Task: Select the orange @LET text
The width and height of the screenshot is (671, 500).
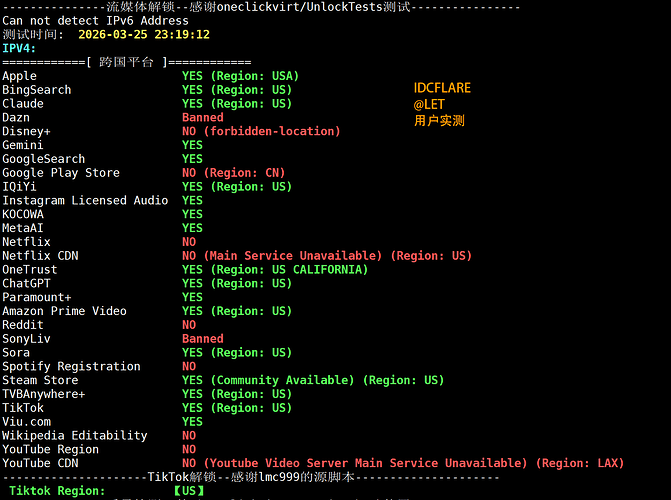Action: click(429, 104)
